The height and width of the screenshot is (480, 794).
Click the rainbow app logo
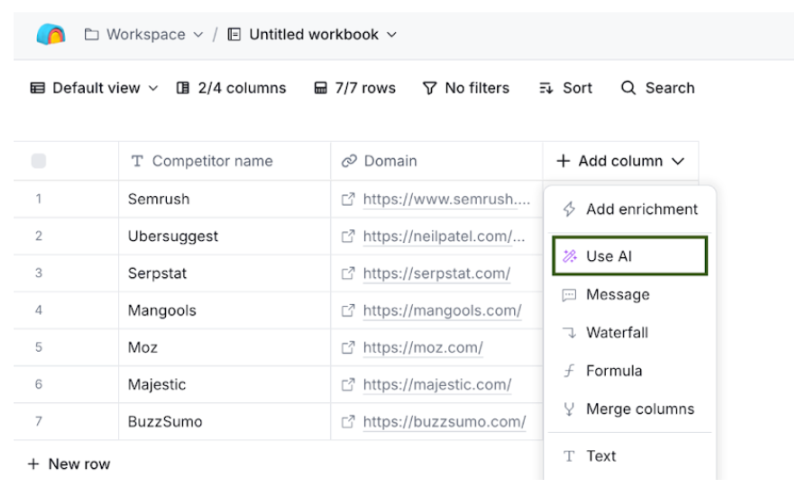[51, 34]
